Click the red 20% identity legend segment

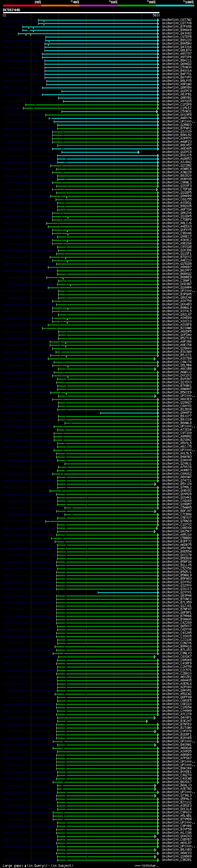point(22,6)
